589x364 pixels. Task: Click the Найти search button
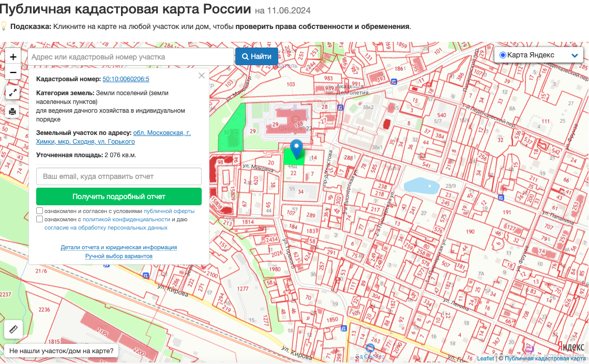click(257, 56)
